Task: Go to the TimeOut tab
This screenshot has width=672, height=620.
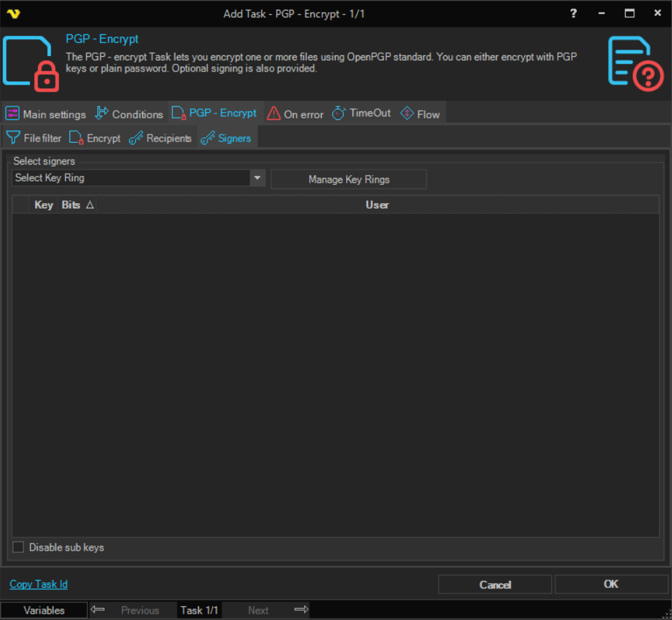Action: pyautogui.click(x=362, y=113)
